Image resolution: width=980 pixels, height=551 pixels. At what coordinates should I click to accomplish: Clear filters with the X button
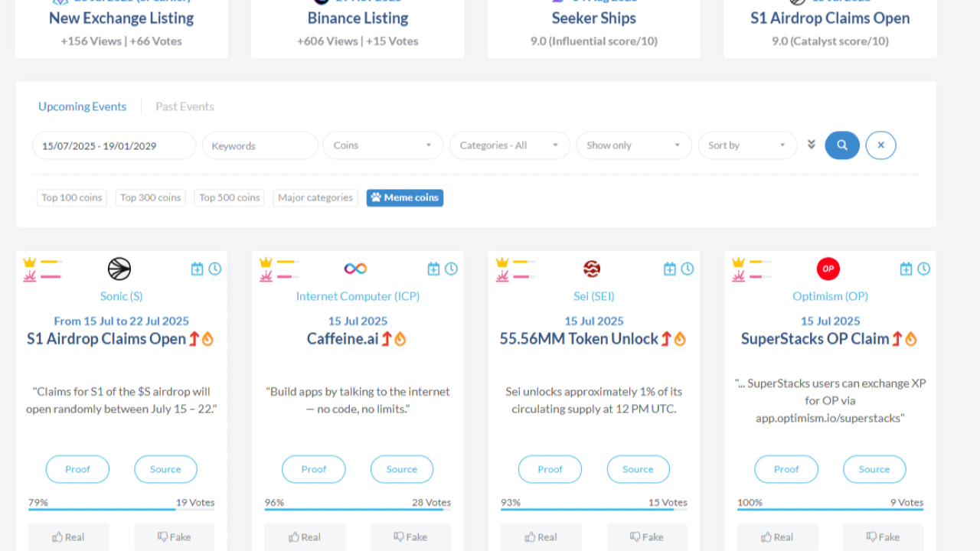(x=881, y=145)
